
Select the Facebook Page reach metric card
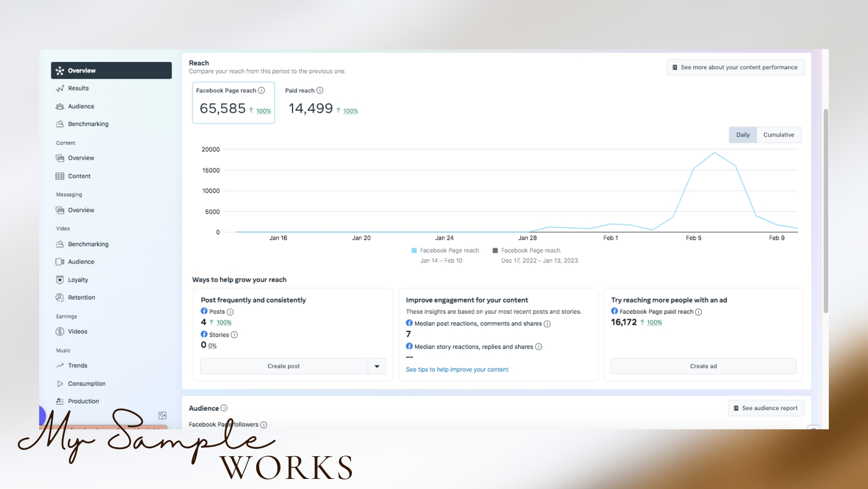[x=233, y=103]
